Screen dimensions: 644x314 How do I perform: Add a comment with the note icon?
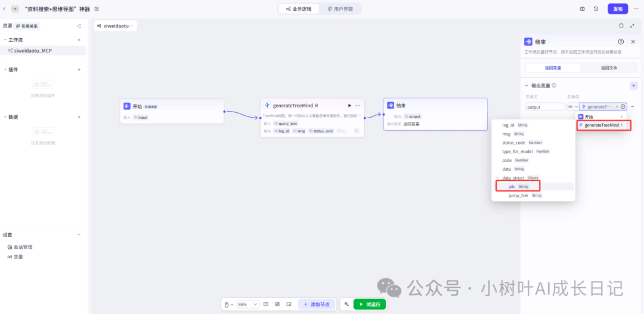click(x=266, y=304)
